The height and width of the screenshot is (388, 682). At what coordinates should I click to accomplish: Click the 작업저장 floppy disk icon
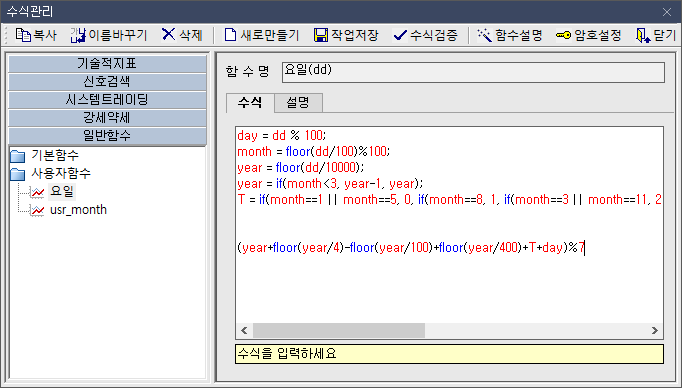(321, 35)
